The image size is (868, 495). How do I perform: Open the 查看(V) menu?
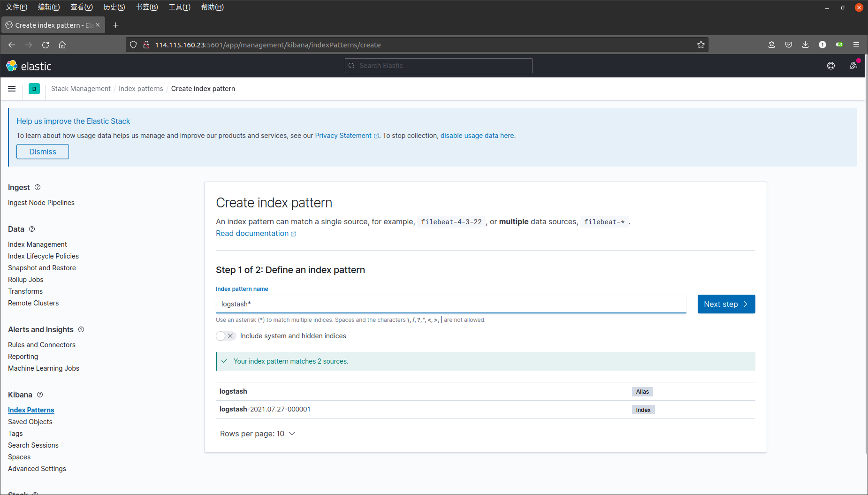point(82,7)
